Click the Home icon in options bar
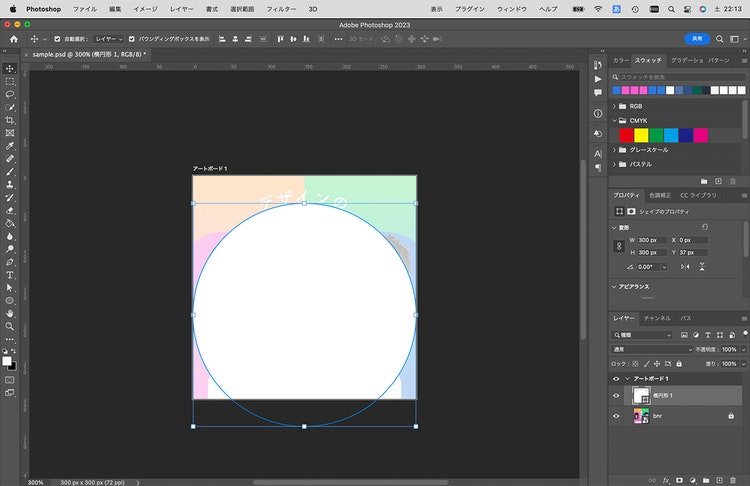This screenshot has width=750, height=486. coord(14,39)
